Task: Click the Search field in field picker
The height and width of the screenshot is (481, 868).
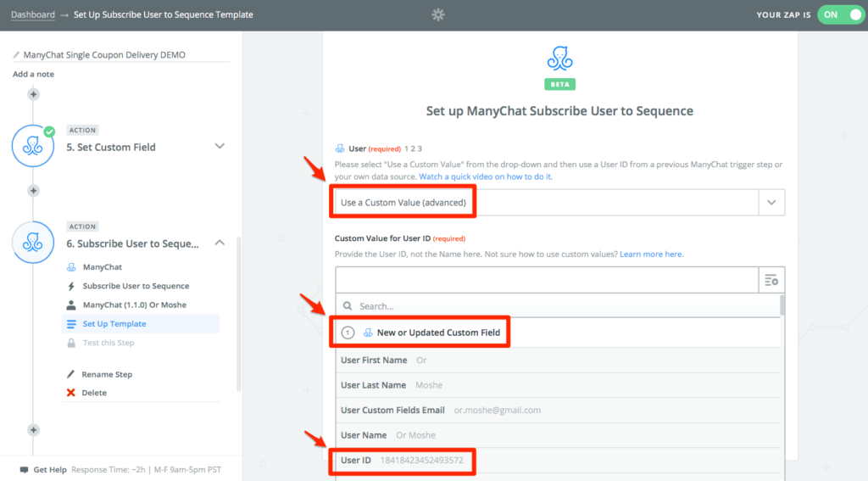Action: (558, 306)
